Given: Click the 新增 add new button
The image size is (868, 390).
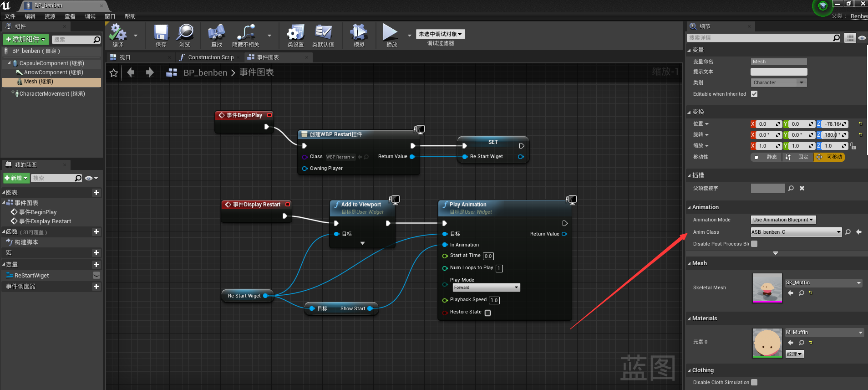Looking at the screenshot, I should click(16, 178).
